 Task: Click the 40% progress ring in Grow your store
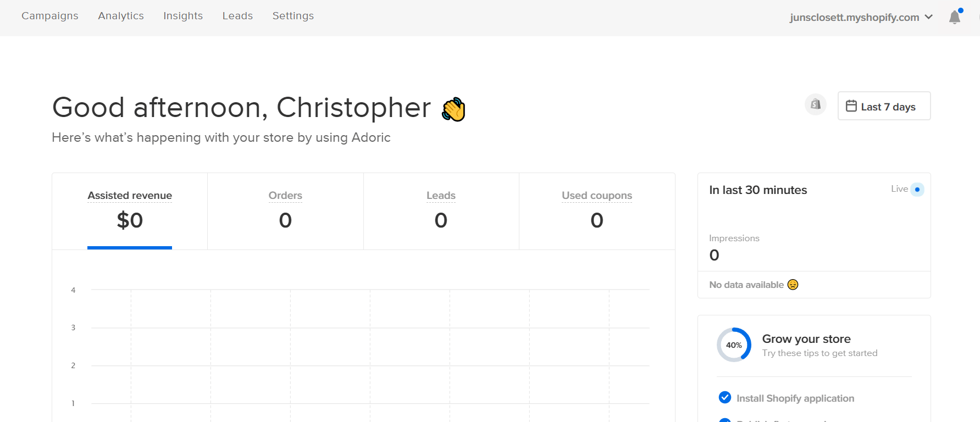tap(733, 345)
